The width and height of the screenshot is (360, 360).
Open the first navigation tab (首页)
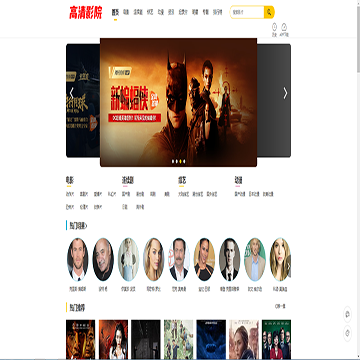115,13
